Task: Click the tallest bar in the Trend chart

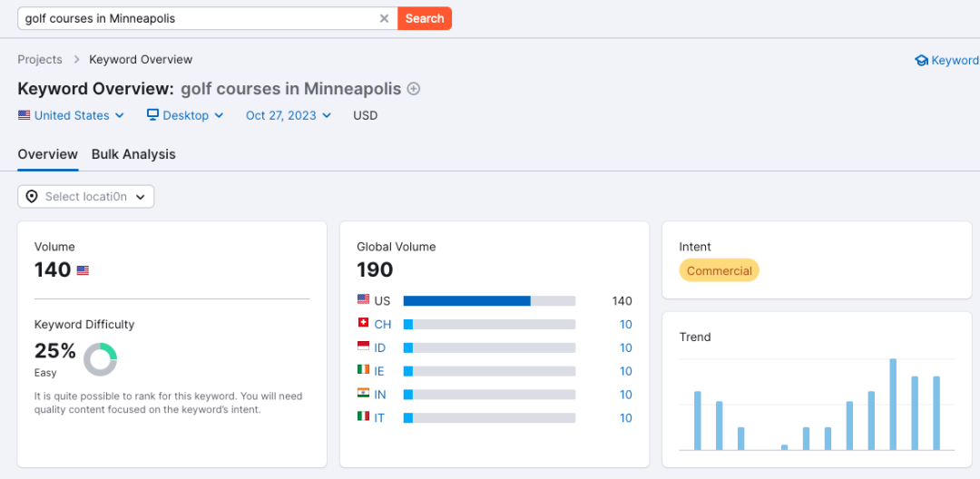Action: click(893, 404)
